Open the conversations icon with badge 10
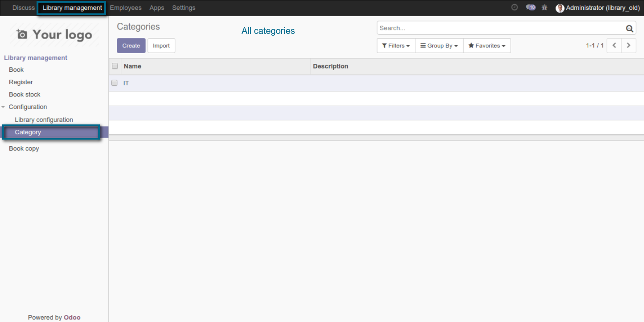Image resolution: width=644 pixels, height=322 pixels. point(530,8)
